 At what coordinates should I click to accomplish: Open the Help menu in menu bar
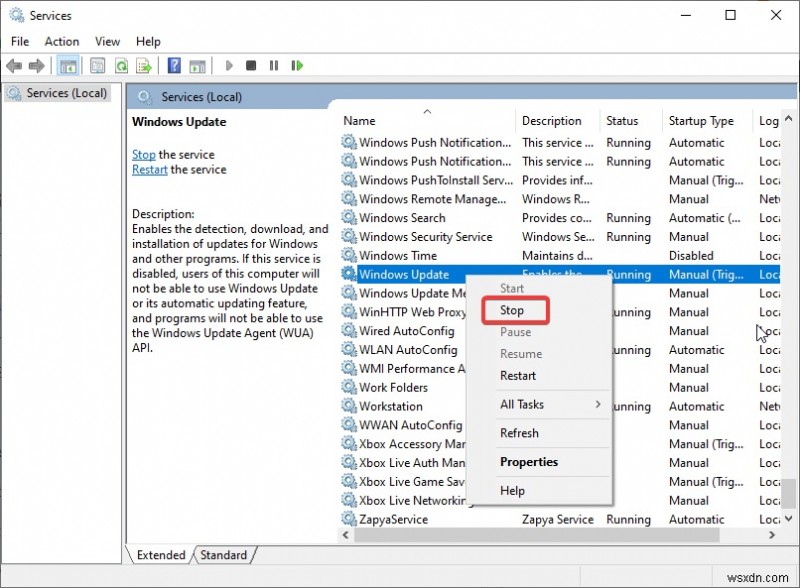pos(148,41)
